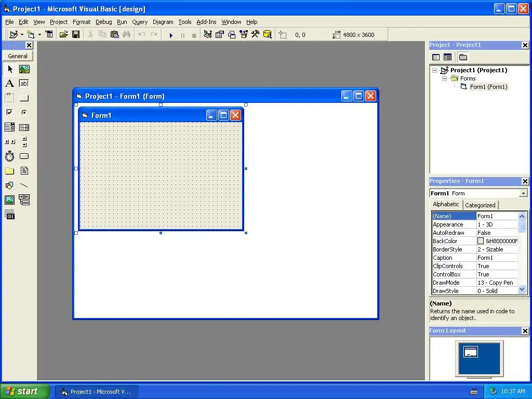The image size is (532, 399).
Task: Select the Timer control tool
Action: tap(10, 156)
